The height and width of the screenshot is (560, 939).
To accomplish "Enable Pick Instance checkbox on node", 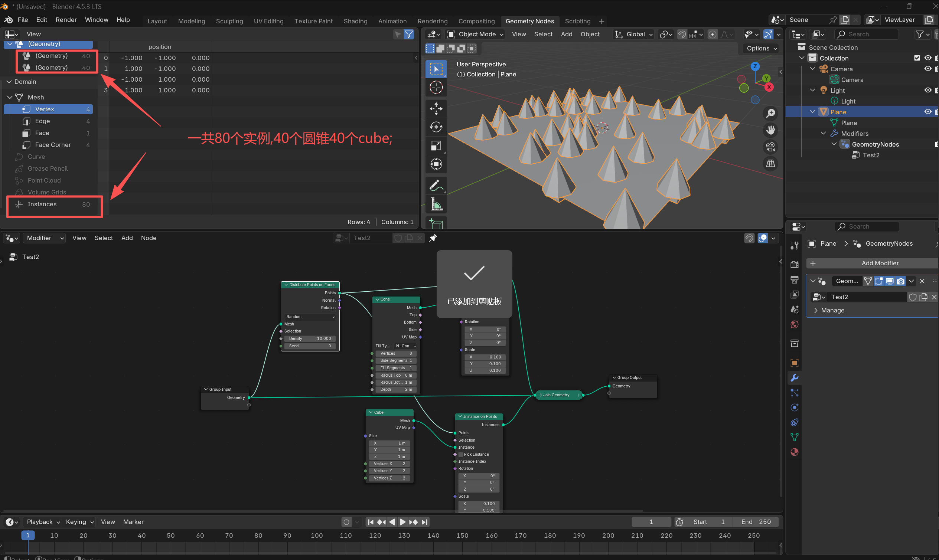I will (x=461, y=454).
